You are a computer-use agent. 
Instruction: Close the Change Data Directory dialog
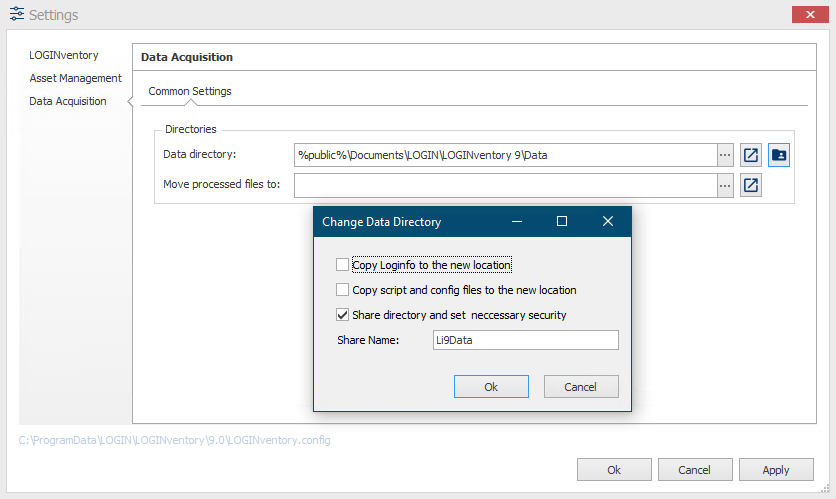(x=608, y=221)
